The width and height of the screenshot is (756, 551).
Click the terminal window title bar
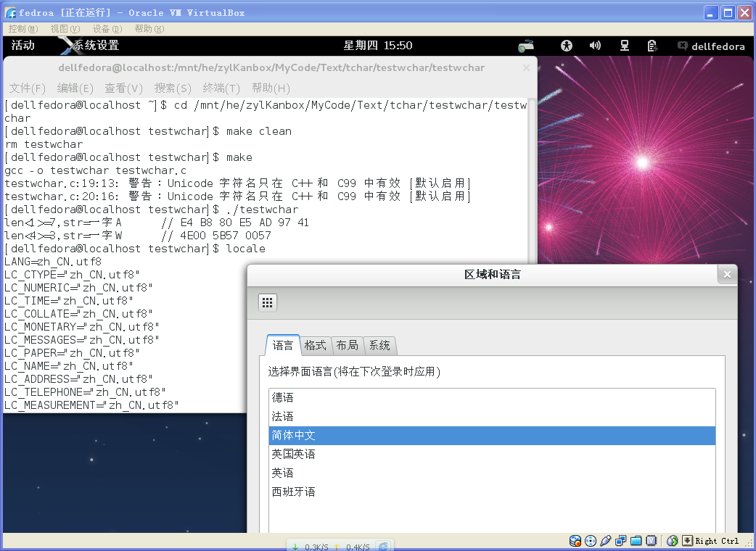coord(271,68)
